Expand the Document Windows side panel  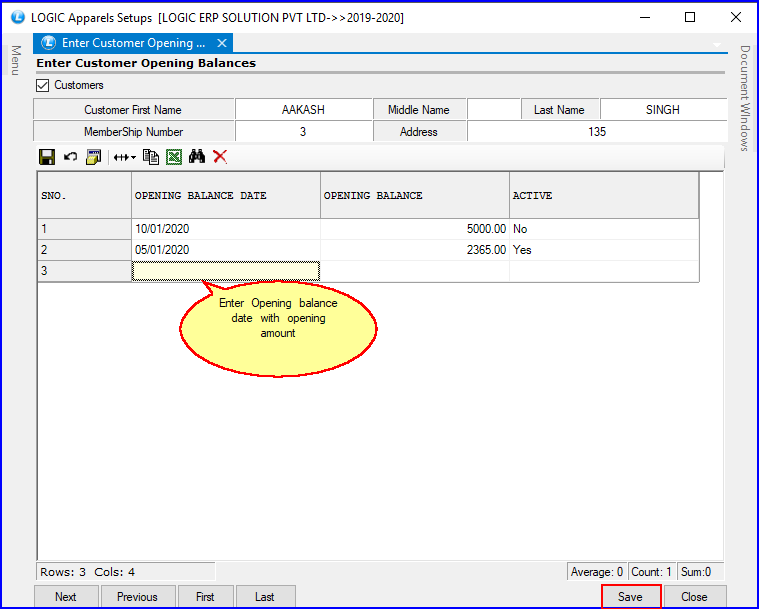(744, 98)
